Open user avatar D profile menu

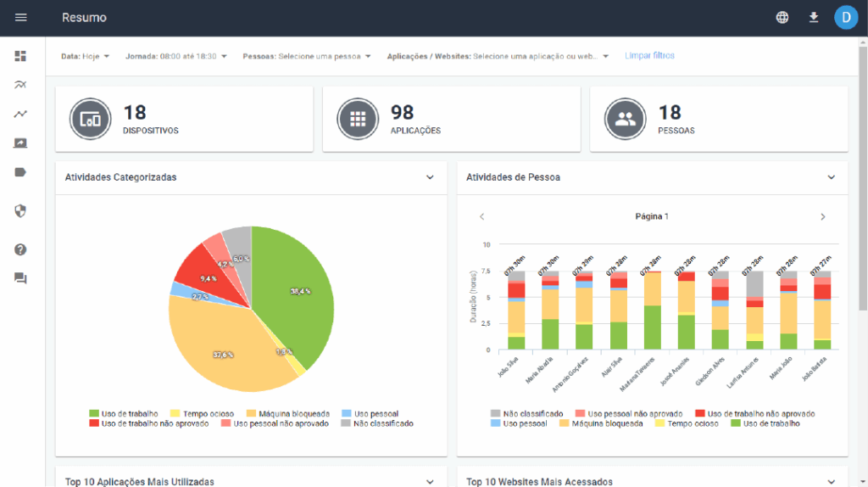(x=845, y=18)
